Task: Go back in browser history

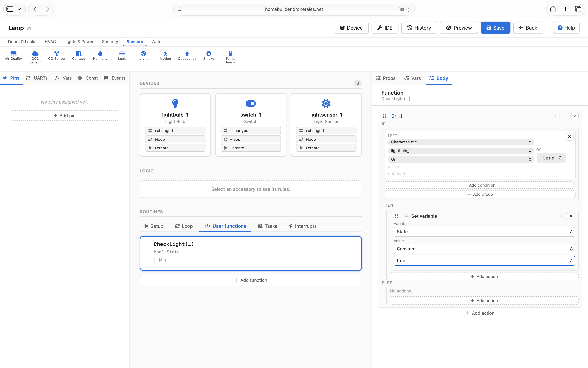Action: pos(35,9)
